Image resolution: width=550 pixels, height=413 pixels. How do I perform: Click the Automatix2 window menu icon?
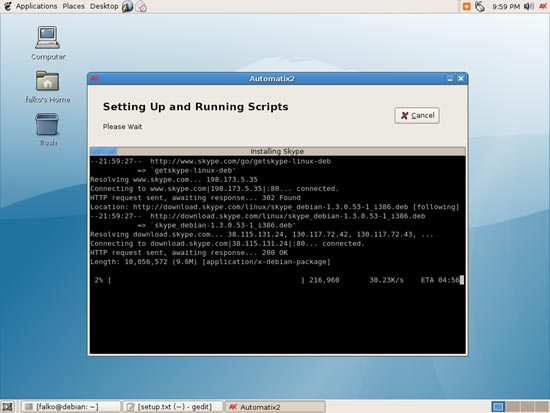click(95, 78)
